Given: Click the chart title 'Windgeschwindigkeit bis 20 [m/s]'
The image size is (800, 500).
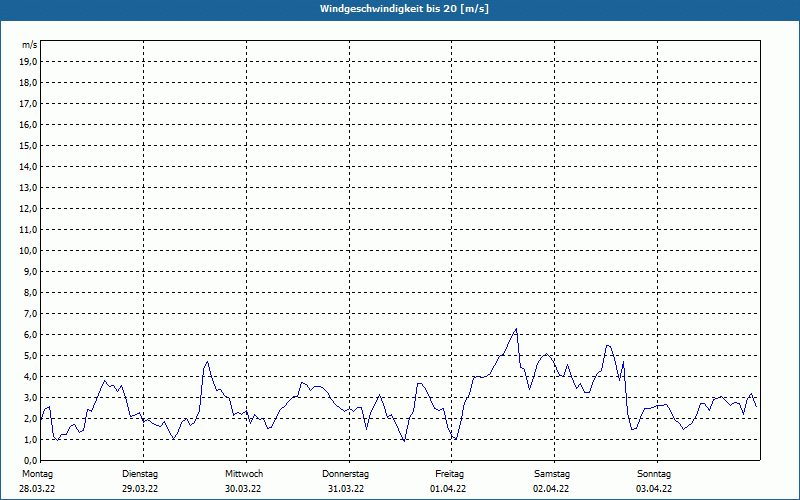Looking at the screenshot, I should coord(404,9).
